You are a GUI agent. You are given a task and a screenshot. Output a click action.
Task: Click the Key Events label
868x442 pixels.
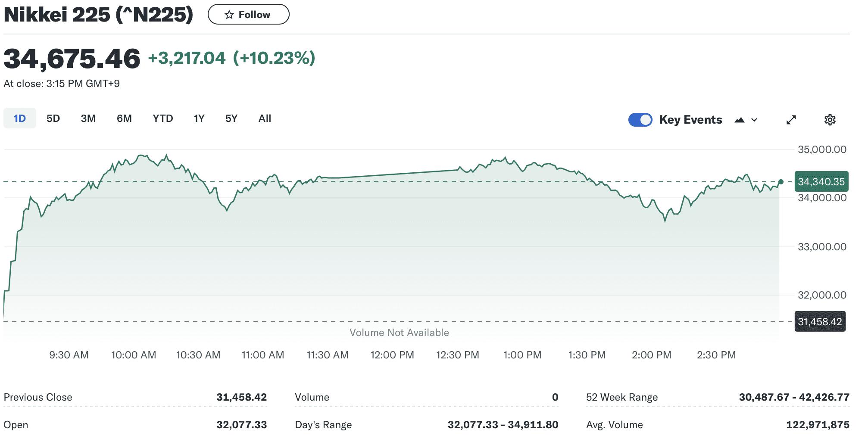tap(690, 120)
